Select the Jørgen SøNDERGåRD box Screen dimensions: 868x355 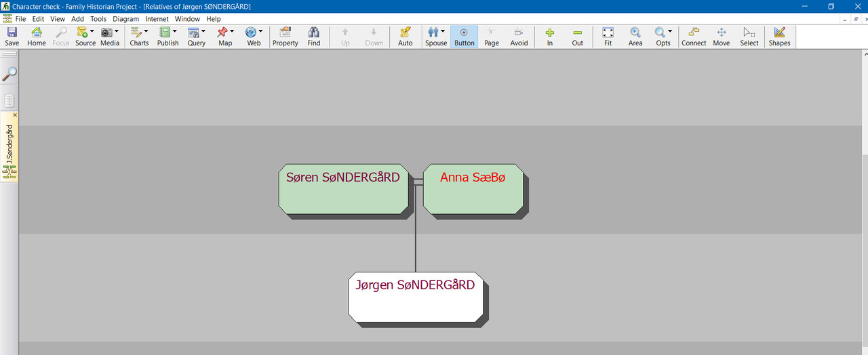pos(416,297)
